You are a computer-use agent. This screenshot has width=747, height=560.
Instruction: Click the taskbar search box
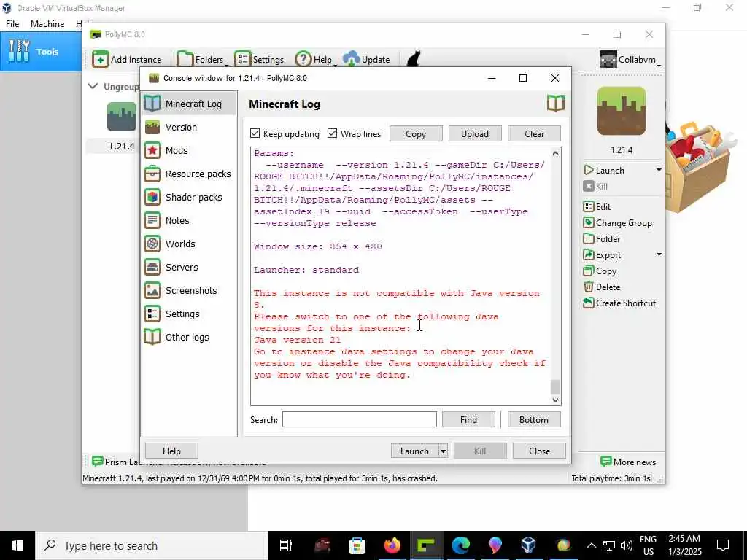pos(152,545)
